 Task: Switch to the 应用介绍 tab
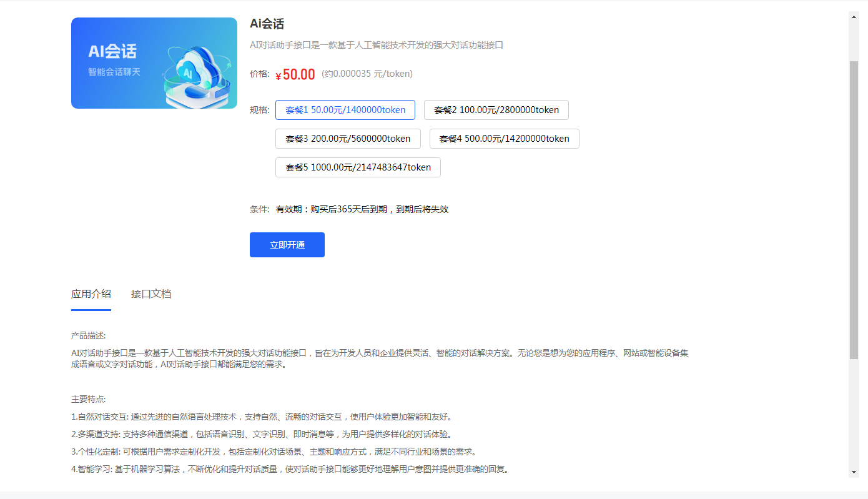91,294
